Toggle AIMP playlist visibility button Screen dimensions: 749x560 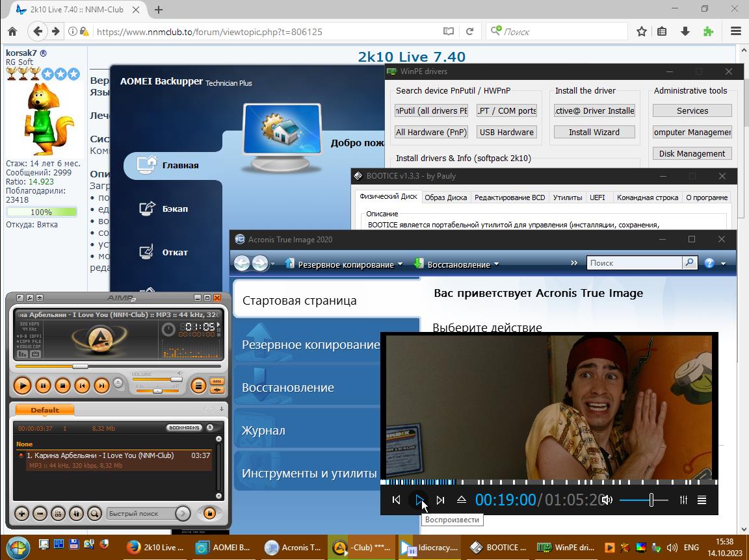[198, 386]
